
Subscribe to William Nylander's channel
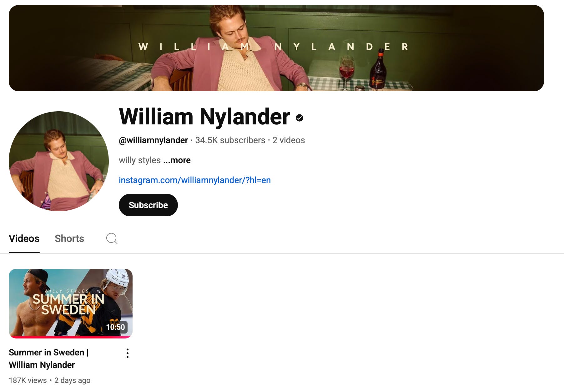coord(148,205)
